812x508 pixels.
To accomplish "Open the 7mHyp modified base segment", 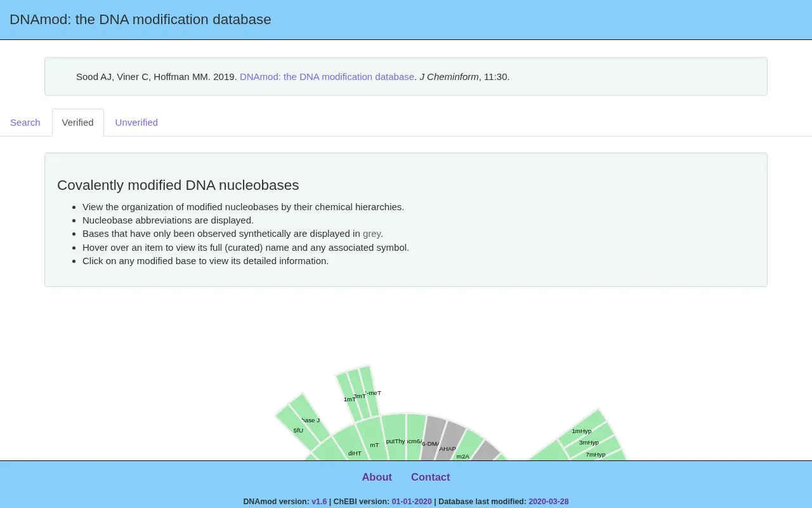I will (x=597, y=451).
